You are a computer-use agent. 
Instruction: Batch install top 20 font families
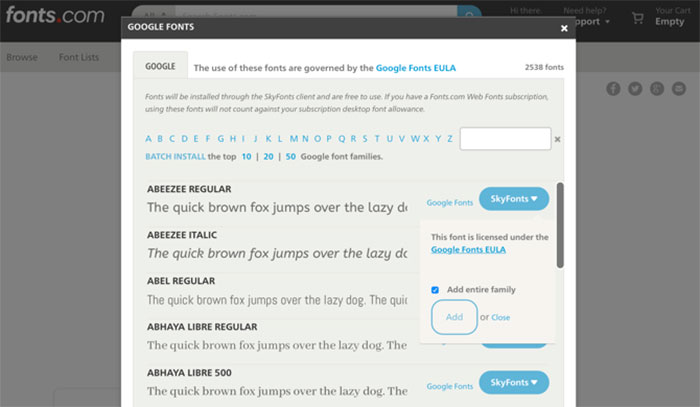pos(268,157)
